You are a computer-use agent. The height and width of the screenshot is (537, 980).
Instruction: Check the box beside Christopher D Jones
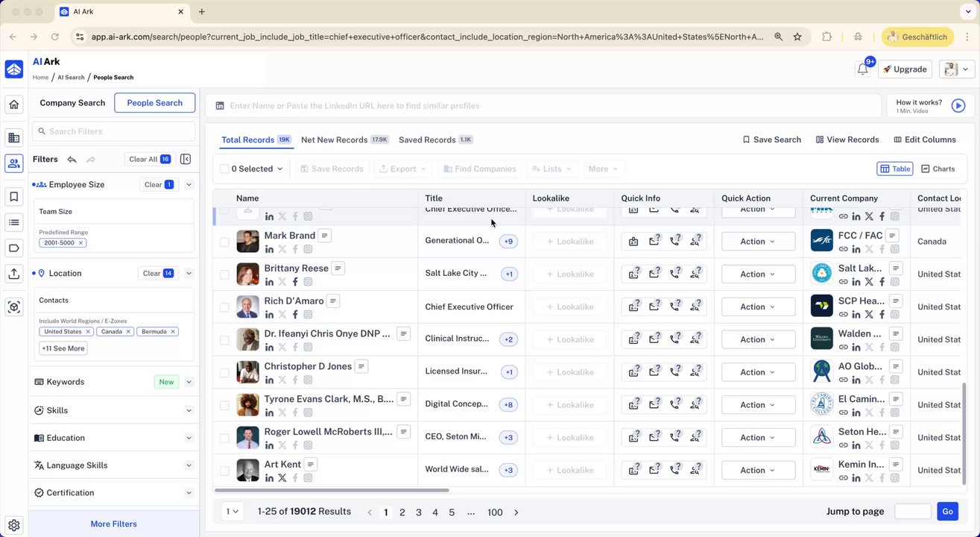pos(224,372)
